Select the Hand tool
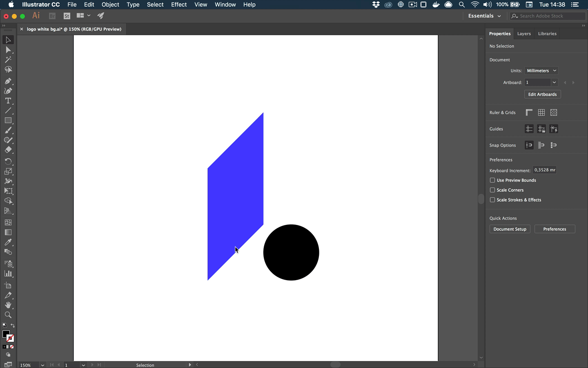 coord(8,305)
